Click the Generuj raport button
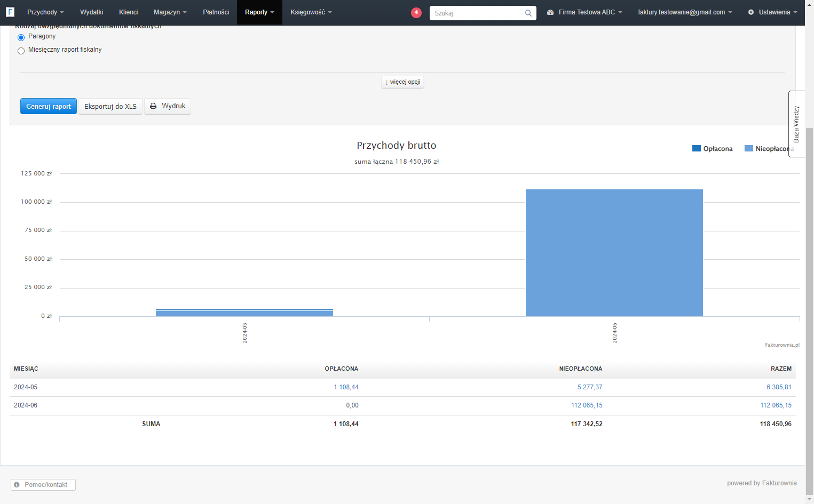The height and width of the screenshot is (504, 814). tap(49, 106)
